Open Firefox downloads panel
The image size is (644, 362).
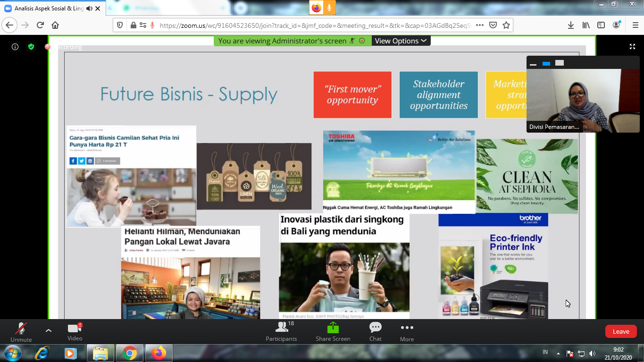coord(571,25)
